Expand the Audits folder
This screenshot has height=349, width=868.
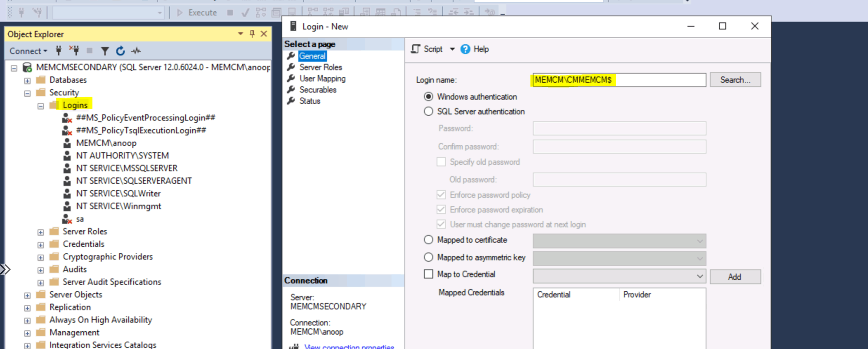(x=41, y=270)
